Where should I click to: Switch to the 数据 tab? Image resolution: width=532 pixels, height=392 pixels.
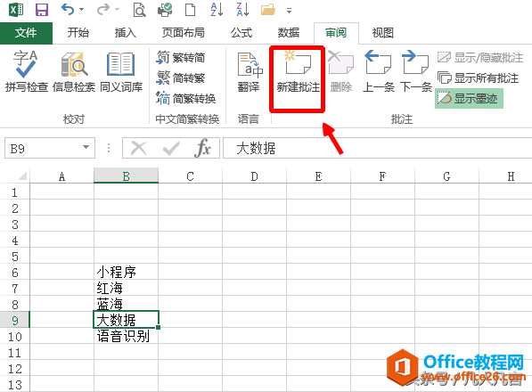(289, 33)
